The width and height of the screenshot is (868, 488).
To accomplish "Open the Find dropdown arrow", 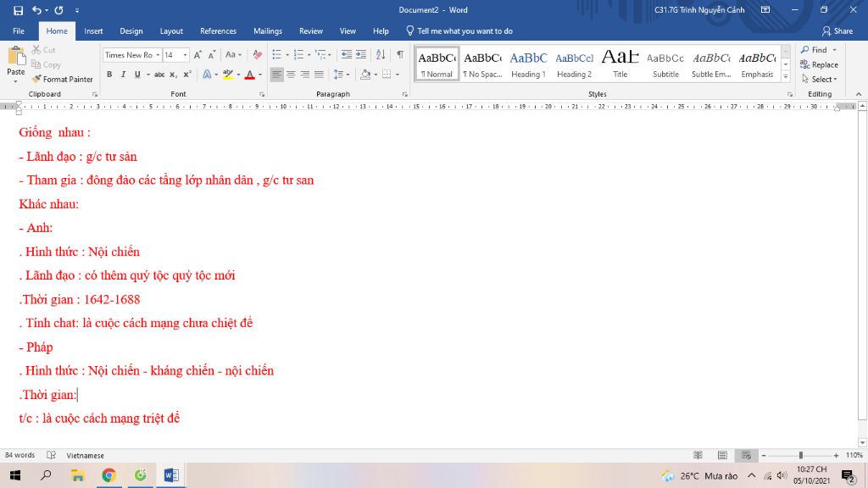I will point(835,50).
